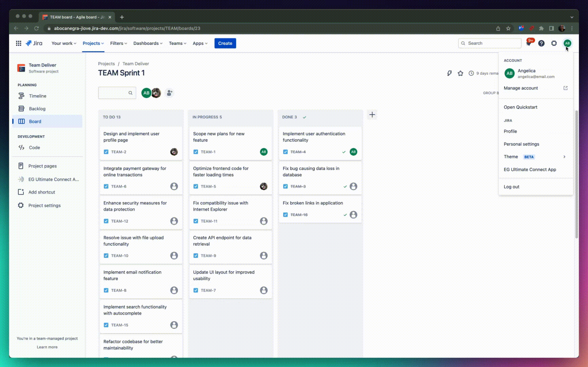This screenshot has height=367, width=588.
Task: Open the Jira settings gear icon
Action: pyautogui.click(x=554, y=43)
